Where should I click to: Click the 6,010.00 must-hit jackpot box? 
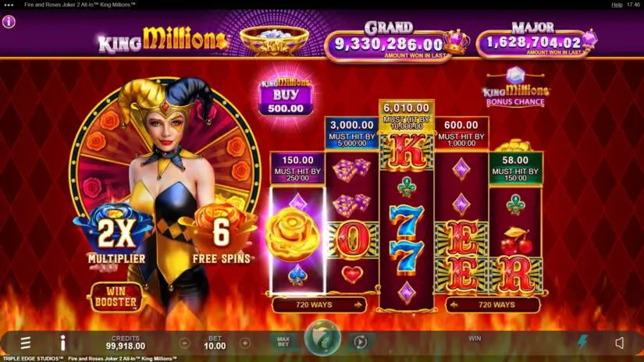pyautogui.click(x=406, y=115)
